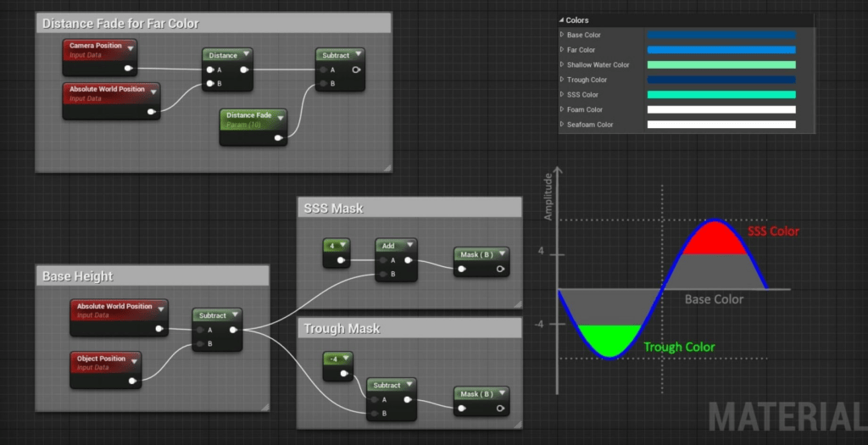868x445 pixels.
Task: Click output pin of Subtract in Distance Fade box
Action: coord(356,70)
